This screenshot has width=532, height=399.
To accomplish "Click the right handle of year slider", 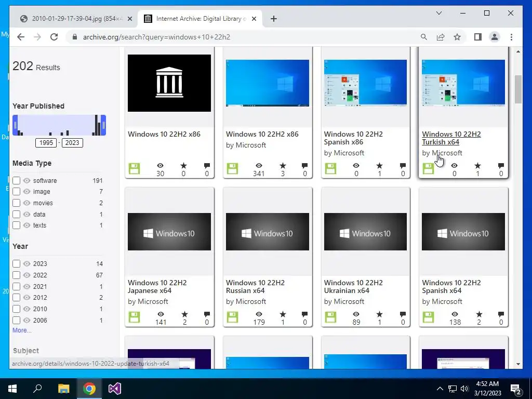I will tap(103, 125).
